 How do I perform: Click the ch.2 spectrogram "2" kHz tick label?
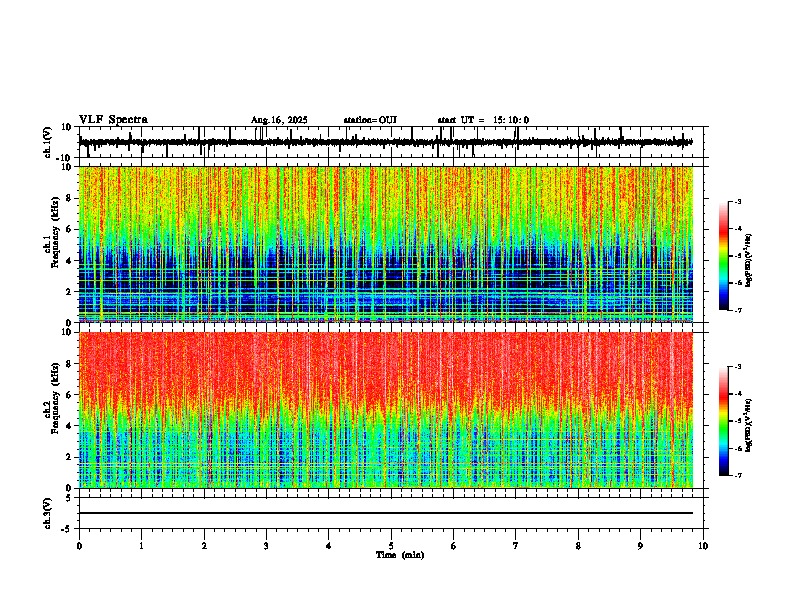coord(70,457)
